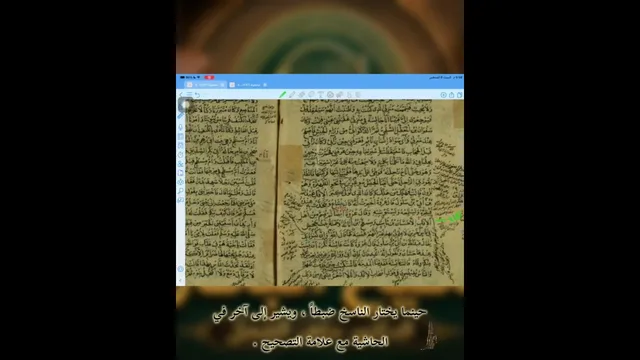Screen dimensions: 640x360
Task: Click the manuscript page image
Action: [x=324, y=192]
